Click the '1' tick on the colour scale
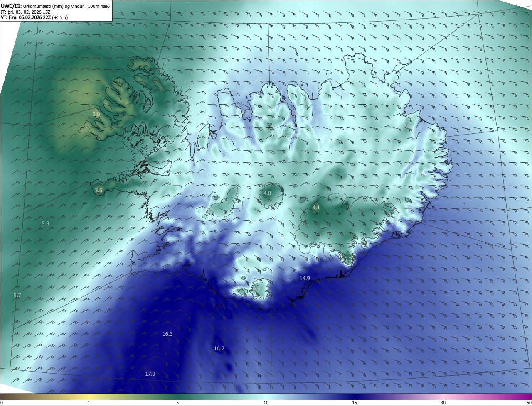 [89, 403]
